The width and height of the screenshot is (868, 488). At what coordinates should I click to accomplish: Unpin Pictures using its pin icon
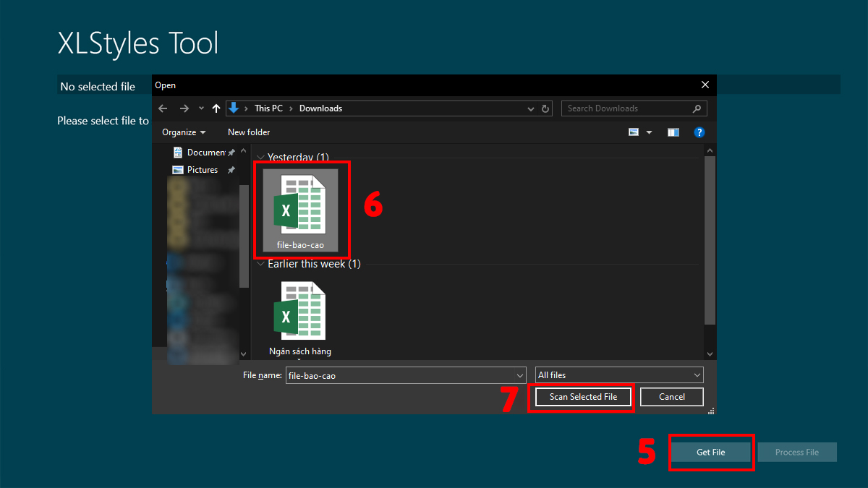(x=231, y=169)
